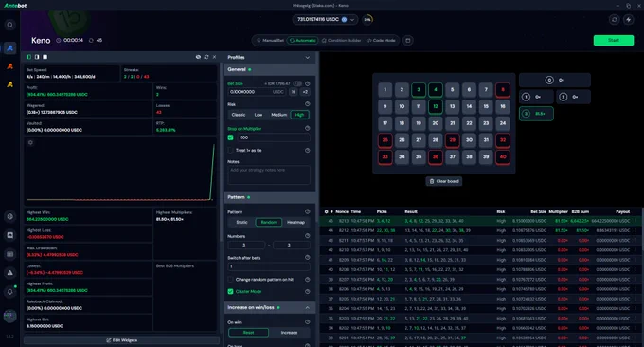Click the Switch after bets input field

[269, 266]
